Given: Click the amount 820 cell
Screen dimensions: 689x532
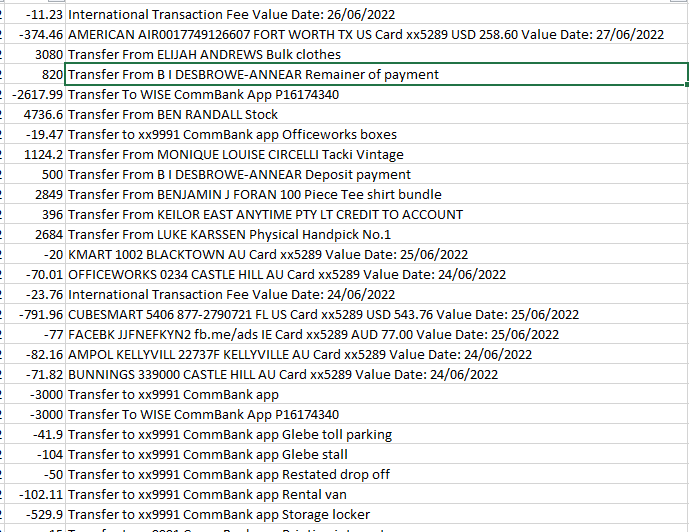Looking at the screenshot, I should click(35, 74).
